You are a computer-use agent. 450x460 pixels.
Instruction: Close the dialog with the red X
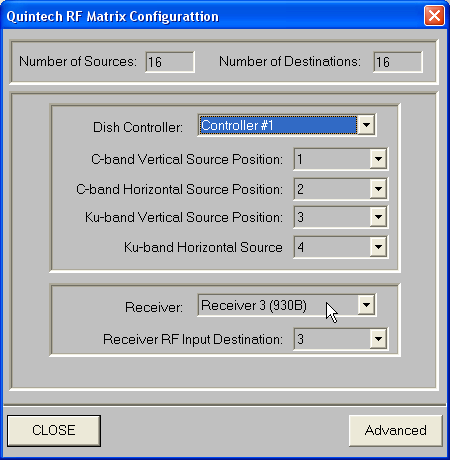[434, 16]
